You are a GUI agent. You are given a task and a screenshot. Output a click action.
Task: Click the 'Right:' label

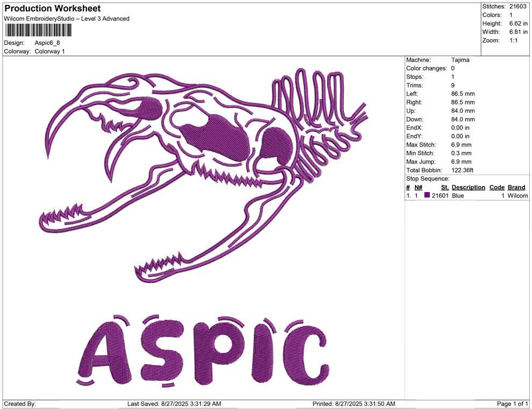(x=414, y=103)
